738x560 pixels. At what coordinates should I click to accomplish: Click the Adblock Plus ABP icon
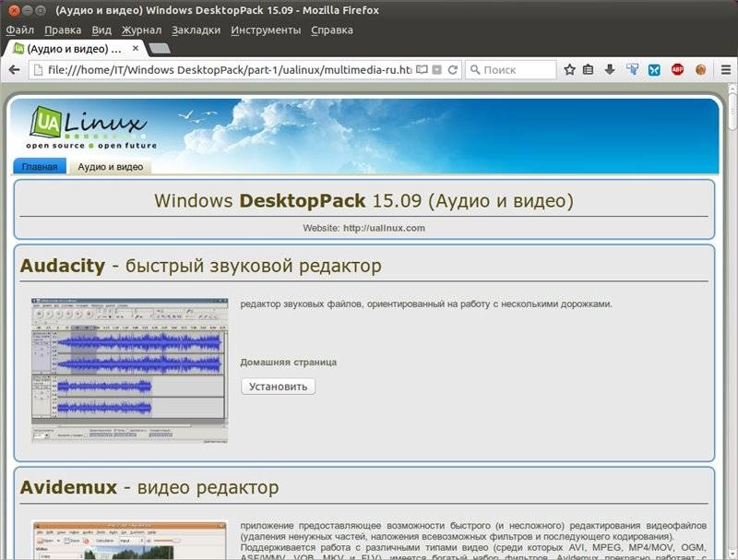pyautogui.click(x=677, y=69)
